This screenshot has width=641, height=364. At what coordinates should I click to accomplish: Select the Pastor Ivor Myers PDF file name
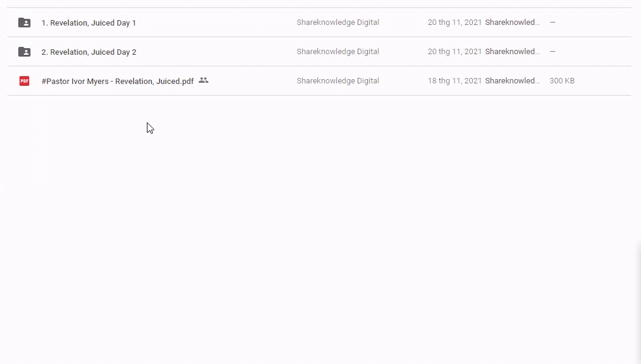click(x=117, y=82)
